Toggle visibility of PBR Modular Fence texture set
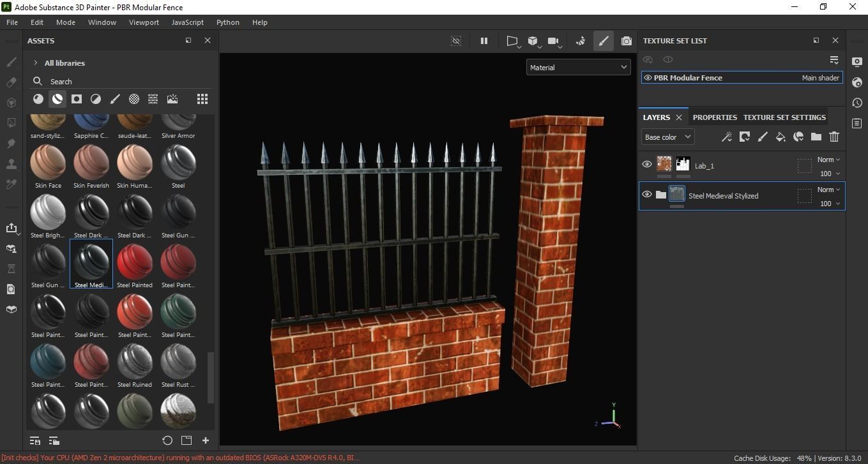 (648, 78)
